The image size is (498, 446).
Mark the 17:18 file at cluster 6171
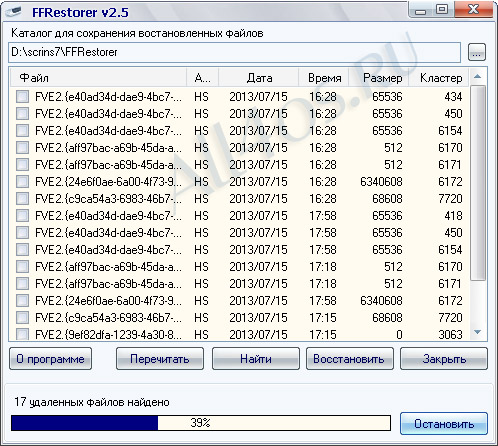coord(22,284)
